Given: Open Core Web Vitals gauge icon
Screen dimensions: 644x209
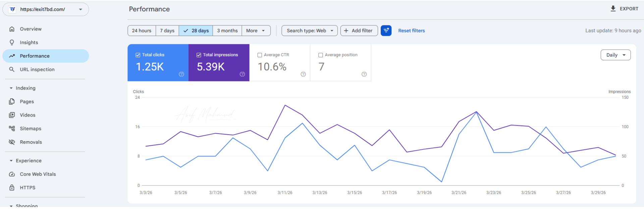Looking at the screenshot, I should (x=12, y=174).
